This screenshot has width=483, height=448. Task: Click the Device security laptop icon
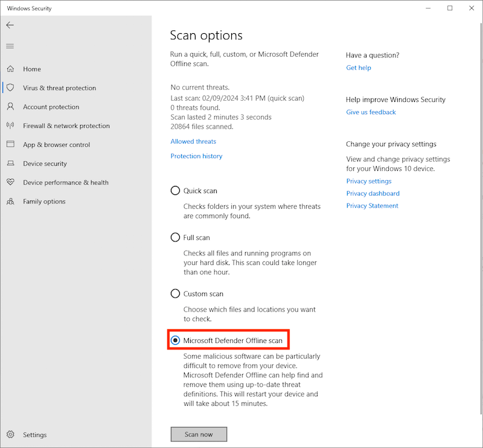coord(10,164)
